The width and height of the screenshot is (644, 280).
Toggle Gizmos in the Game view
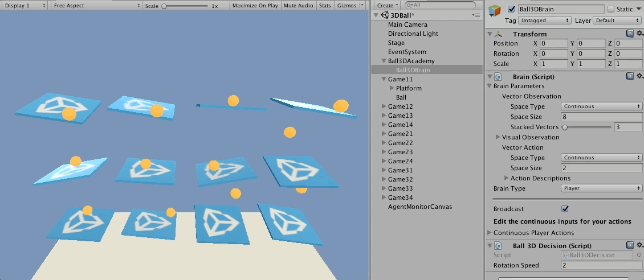point(347,6)
